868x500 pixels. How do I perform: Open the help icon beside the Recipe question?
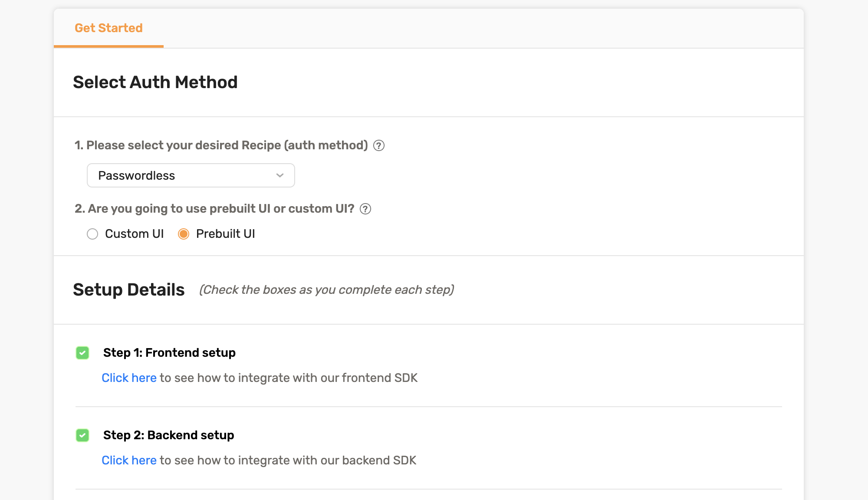tap(379, 145)
